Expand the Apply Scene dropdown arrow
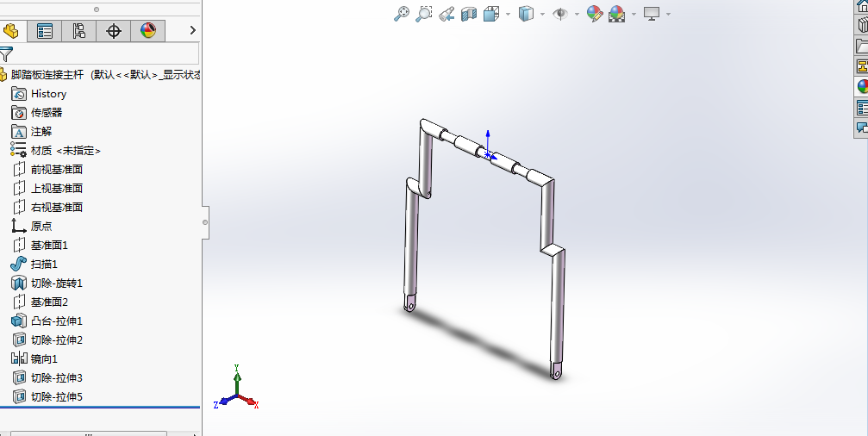Screen dimensions: 868x436 click(x=634, y=15)
